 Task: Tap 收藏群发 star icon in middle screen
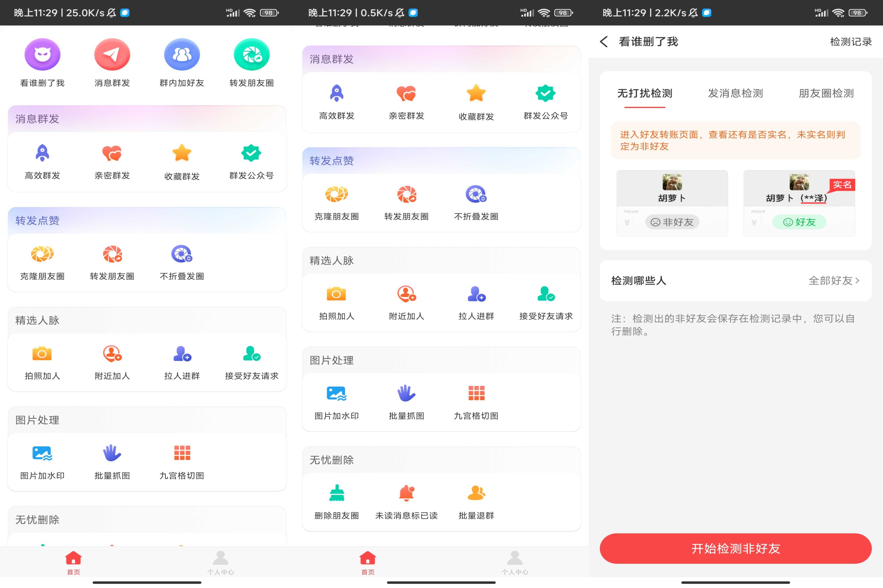[476, 93]
